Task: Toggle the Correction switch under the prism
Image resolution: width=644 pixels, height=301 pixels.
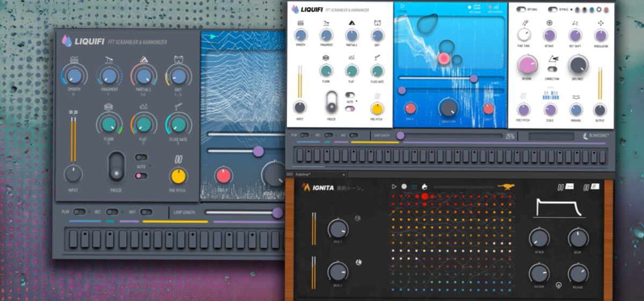Action: [552, 69]
